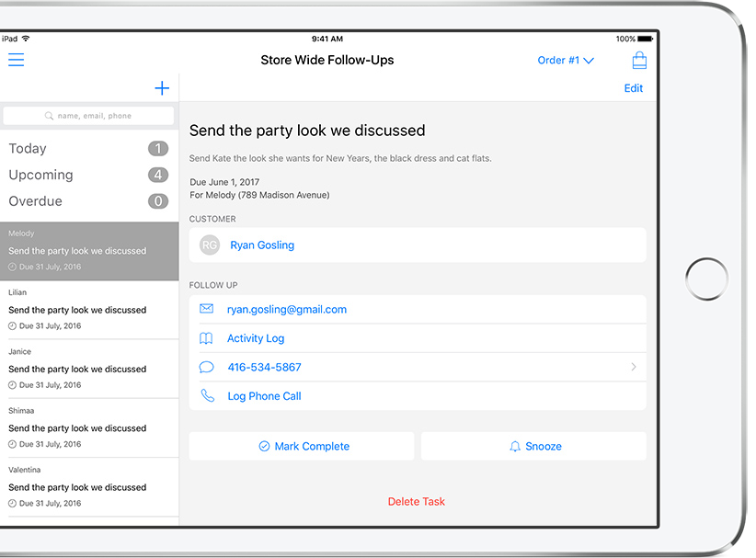Click the bell icon on Snooze

tap(515, 446)
